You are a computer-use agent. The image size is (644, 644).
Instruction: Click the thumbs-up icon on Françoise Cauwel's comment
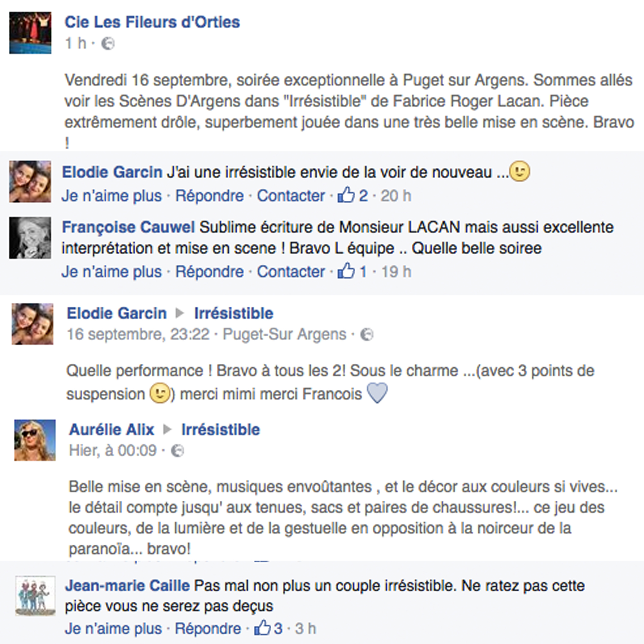tap(346, 271)
